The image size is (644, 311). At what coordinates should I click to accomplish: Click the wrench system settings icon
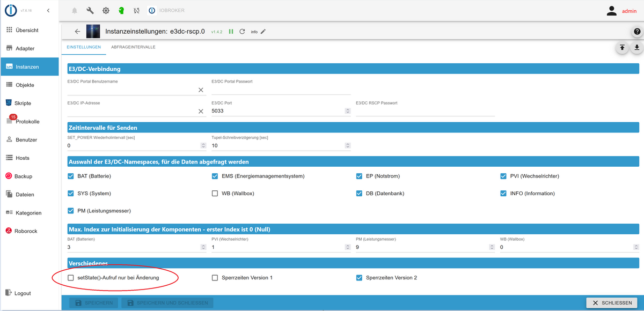[x=90, y=11]
